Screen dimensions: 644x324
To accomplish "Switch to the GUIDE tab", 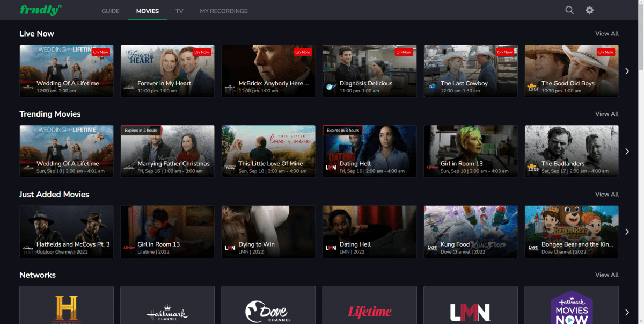I will pos(110,11).
